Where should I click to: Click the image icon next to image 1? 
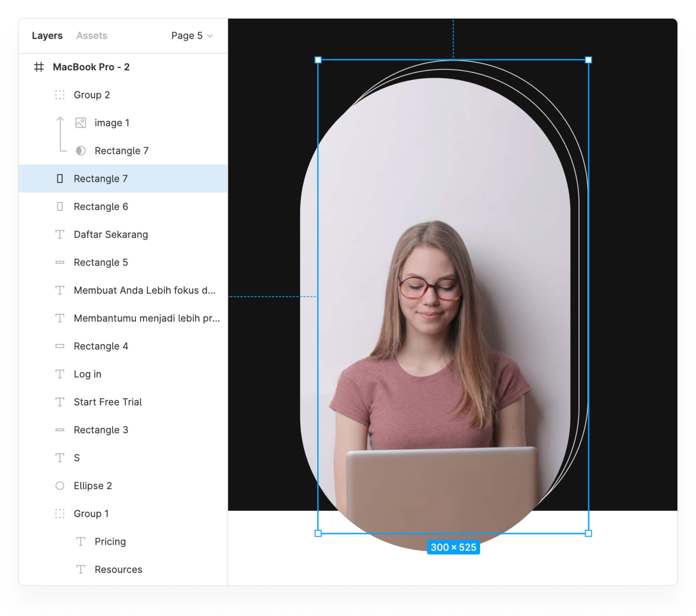point(81,123)
